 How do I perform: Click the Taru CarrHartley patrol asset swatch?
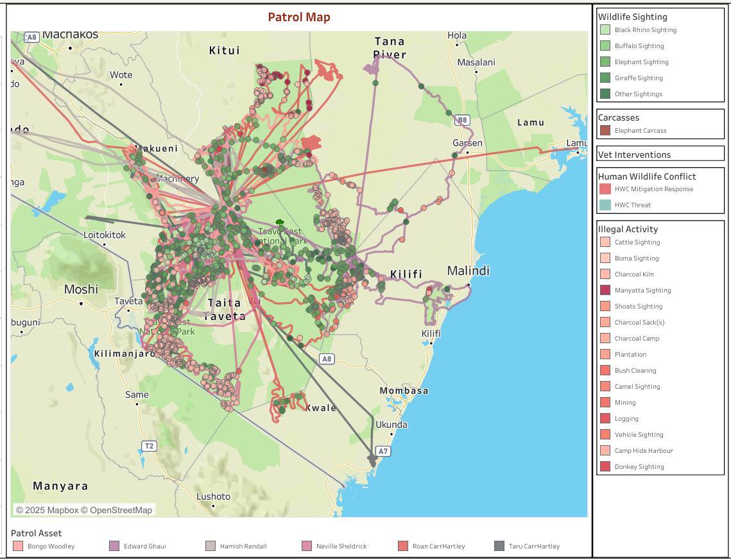point(499,546)
